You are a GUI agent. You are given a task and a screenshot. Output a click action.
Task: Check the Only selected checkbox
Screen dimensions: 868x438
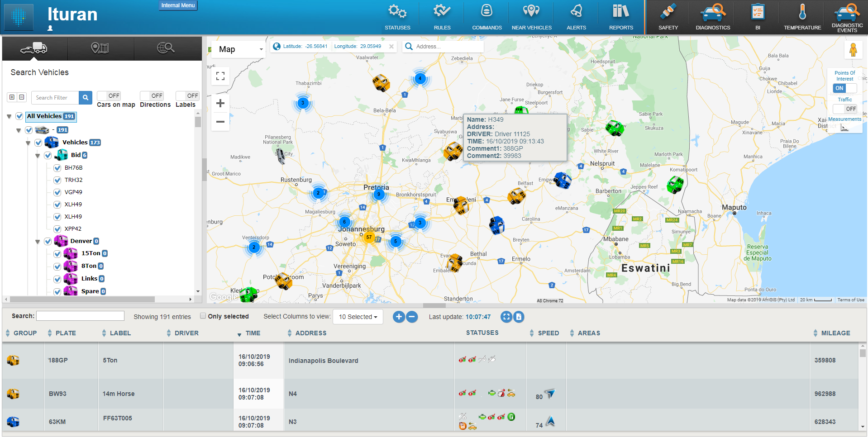203,315
